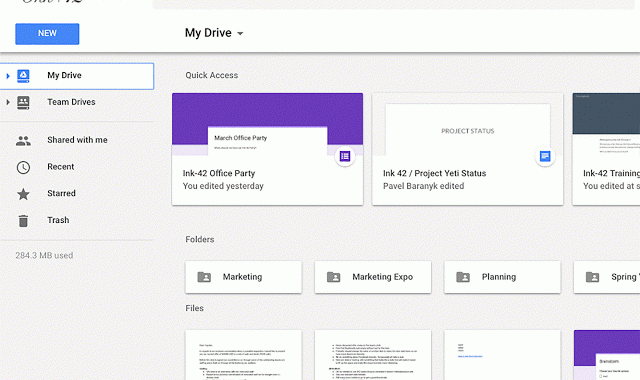Click the shared folder icon for Planning
Image resolution: width=640 pixels, height=380 pixels.
coord(463,277)
